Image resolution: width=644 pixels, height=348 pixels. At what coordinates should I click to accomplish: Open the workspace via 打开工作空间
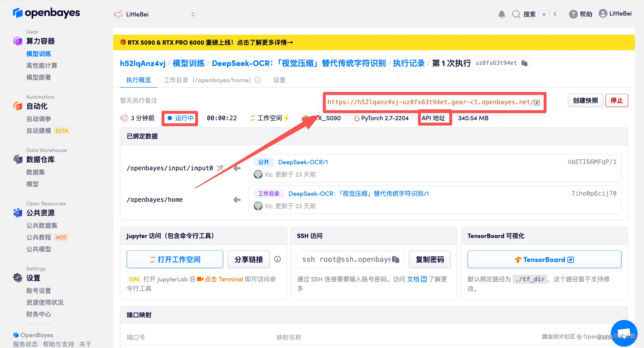[x=174, y=259]
